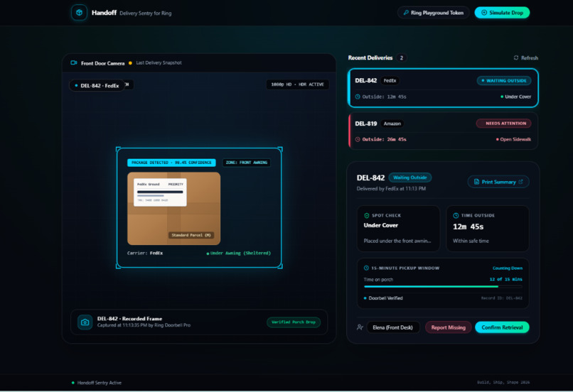
Task: Click the pickup window progress bar
Action: (443, 287)
